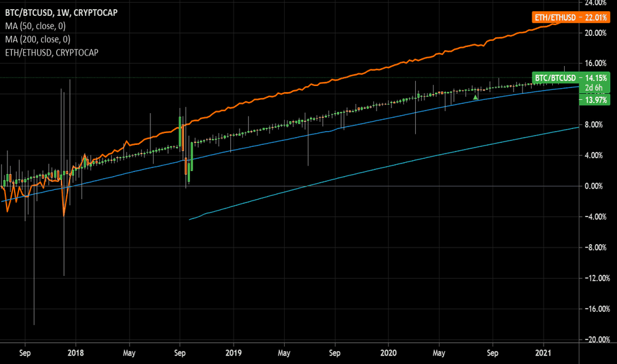
Task: Click the 2018 label on the time axis
Action: tap(75, 353)
